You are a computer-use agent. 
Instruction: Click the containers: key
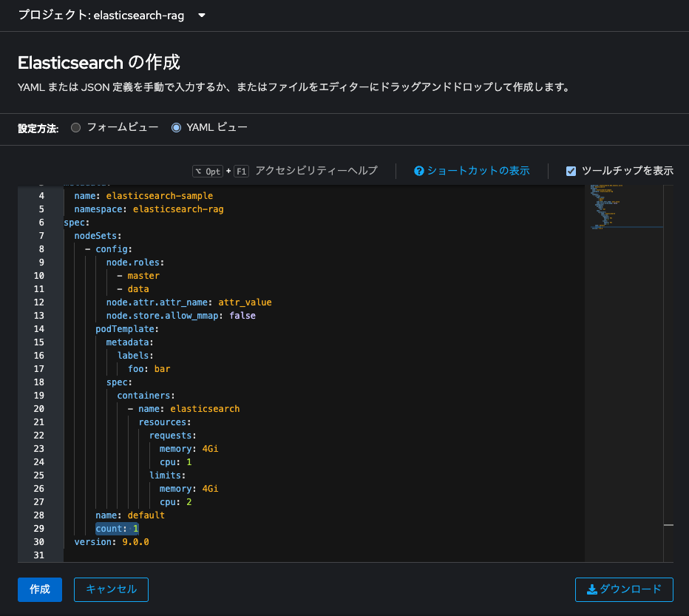[146, 396]
